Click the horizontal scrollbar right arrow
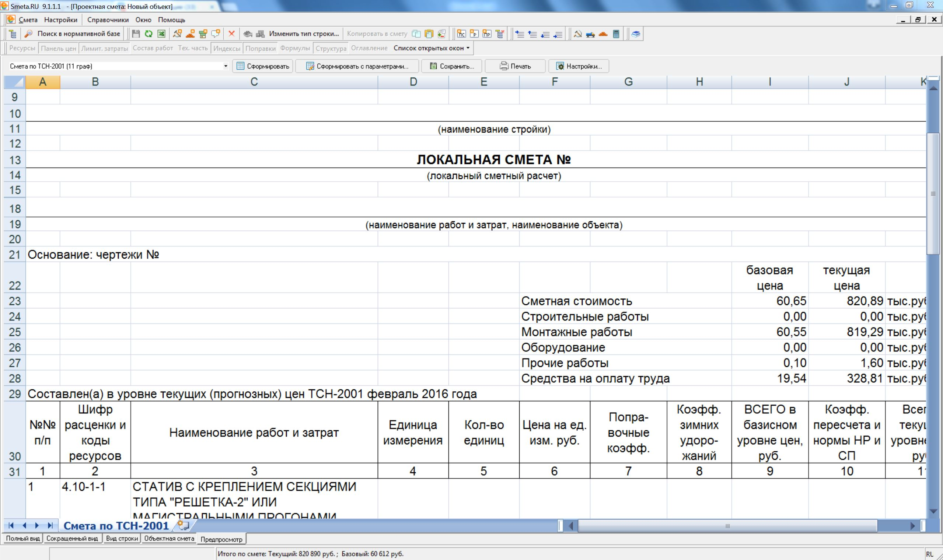943x560 pixels. 913,526
